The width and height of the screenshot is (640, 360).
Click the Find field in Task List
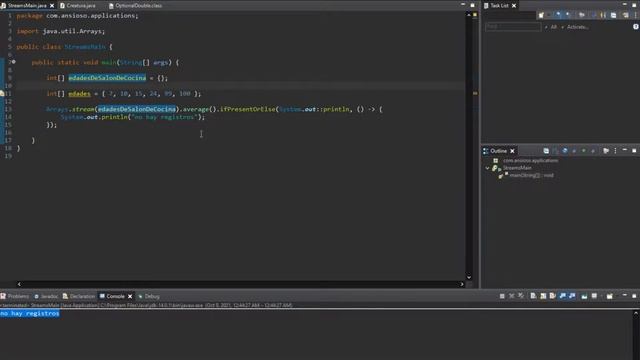point(513,27)
